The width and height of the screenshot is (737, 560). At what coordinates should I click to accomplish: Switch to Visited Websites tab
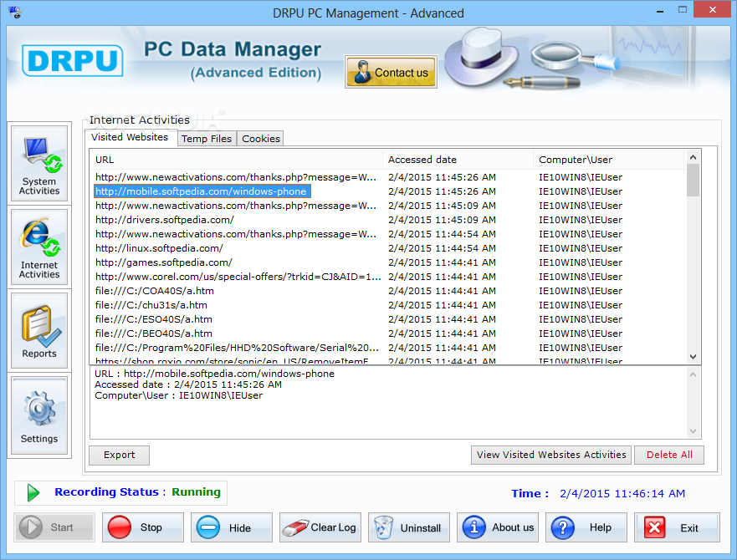pyautogui.click(x=130, y=137)
